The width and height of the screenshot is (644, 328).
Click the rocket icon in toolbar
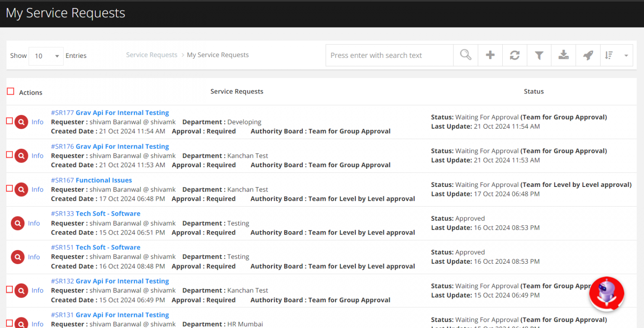pos(588,55)
